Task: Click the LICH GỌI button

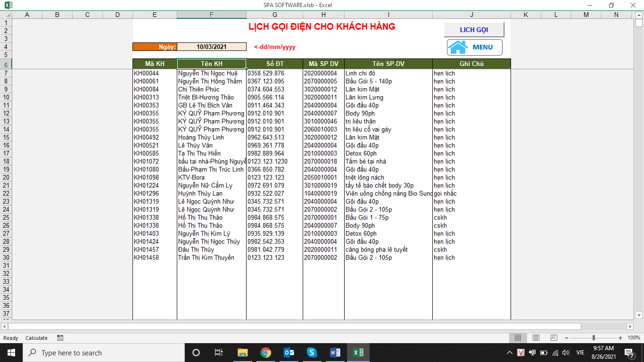Action: click(x=474, y=30)
